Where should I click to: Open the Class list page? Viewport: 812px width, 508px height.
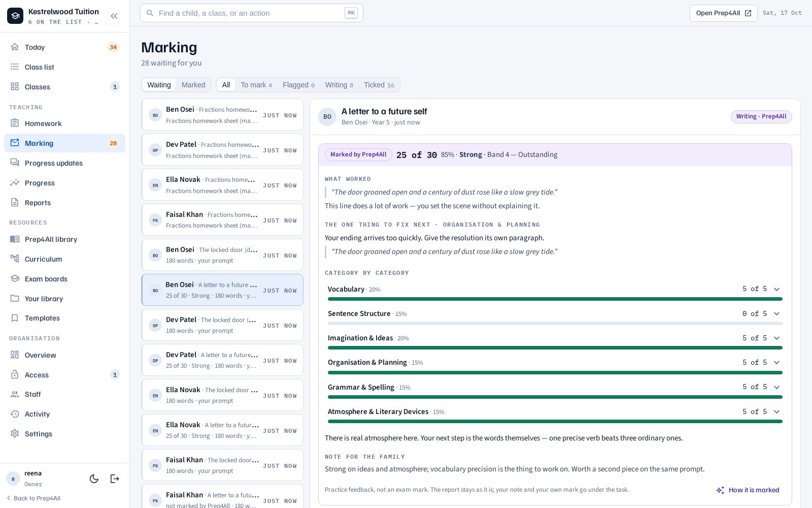(x=64, y=67)
